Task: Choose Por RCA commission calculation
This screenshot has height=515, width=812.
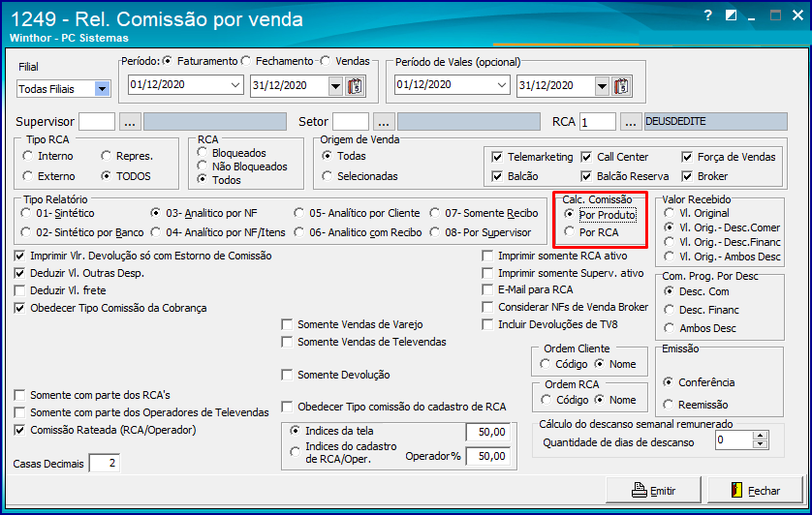Action: pyautogui.click(x=569, y=232)
